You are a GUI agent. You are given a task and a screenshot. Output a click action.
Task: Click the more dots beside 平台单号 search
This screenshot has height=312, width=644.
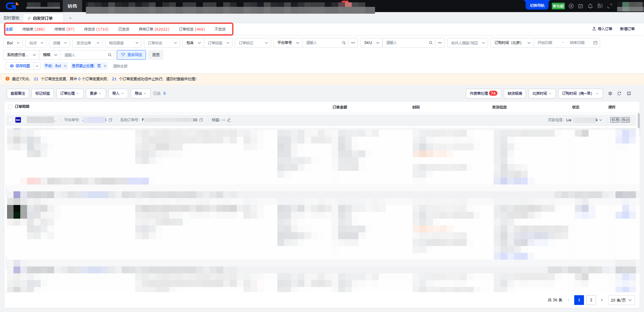click(353, 43)
